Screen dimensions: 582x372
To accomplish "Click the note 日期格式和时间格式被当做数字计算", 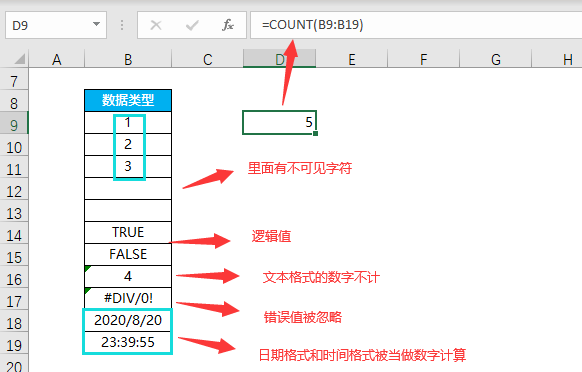I will coord(362,355).
